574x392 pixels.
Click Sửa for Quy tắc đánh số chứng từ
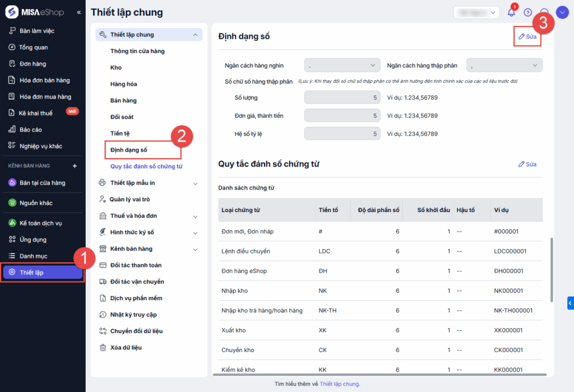(527, 164)
